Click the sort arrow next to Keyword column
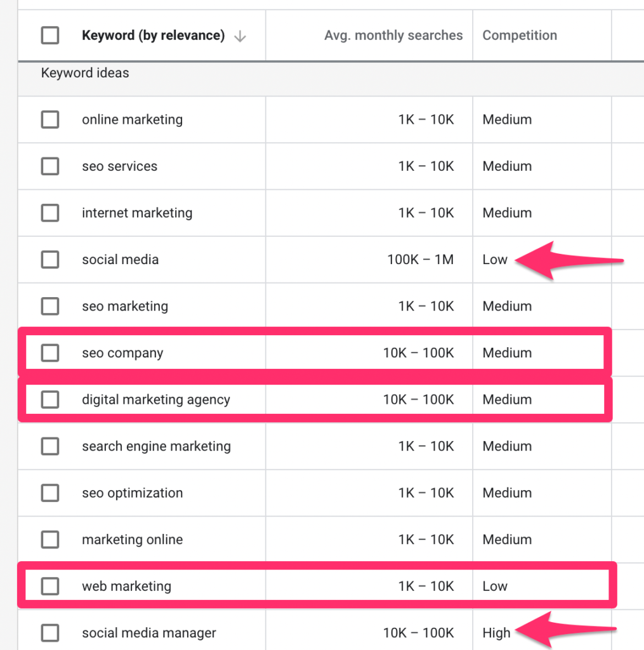The image size is (644, 650). point(240,36)
